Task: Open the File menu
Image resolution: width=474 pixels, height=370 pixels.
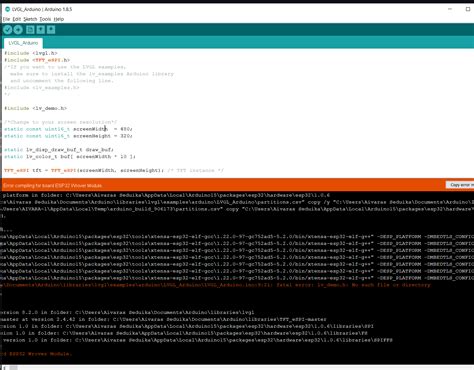Action: [6, 19]
